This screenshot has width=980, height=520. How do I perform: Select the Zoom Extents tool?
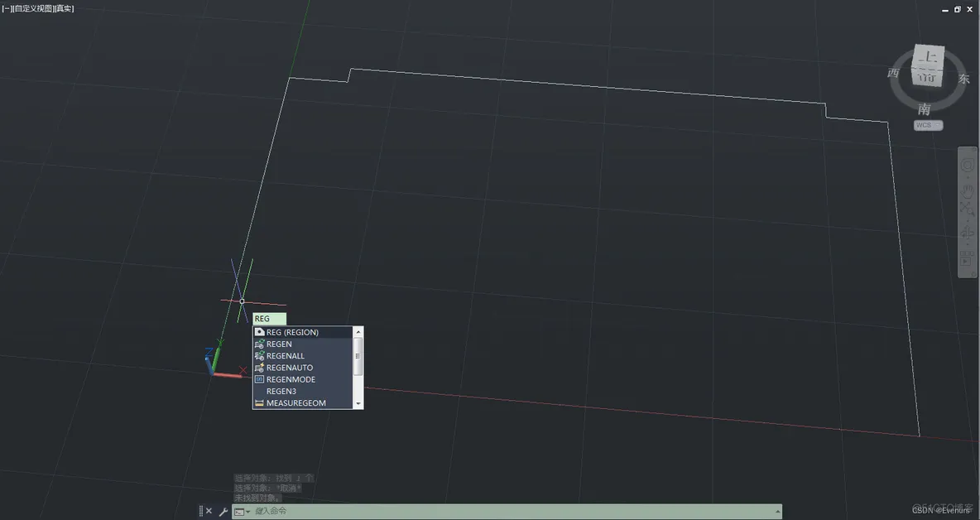967,210
